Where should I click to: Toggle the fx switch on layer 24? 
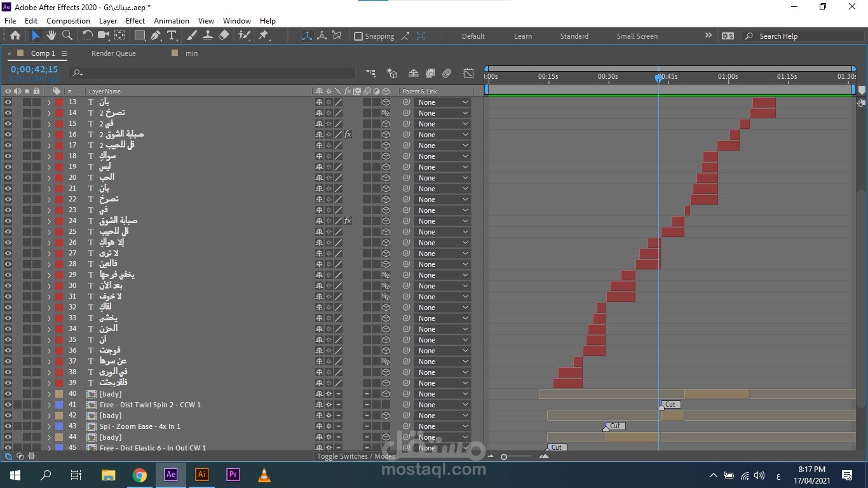(348, 220)
